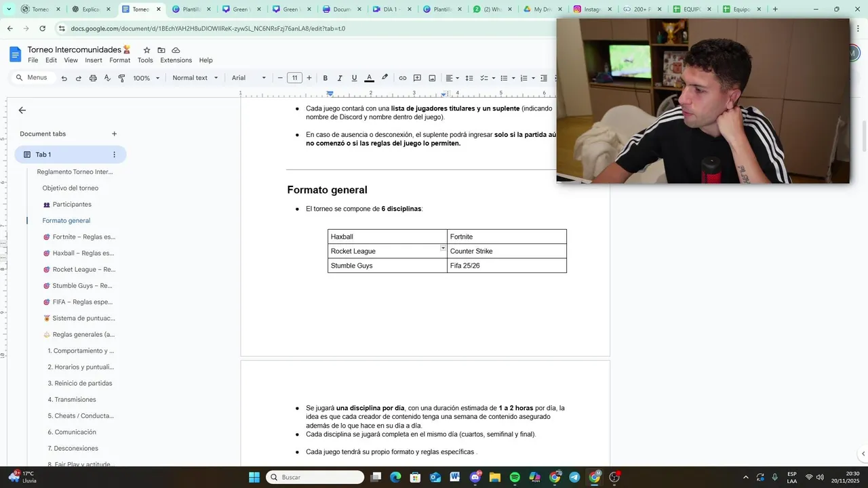Click the Counter Strike table cell
The image size is (868, 488).
[x=507, y=251]
